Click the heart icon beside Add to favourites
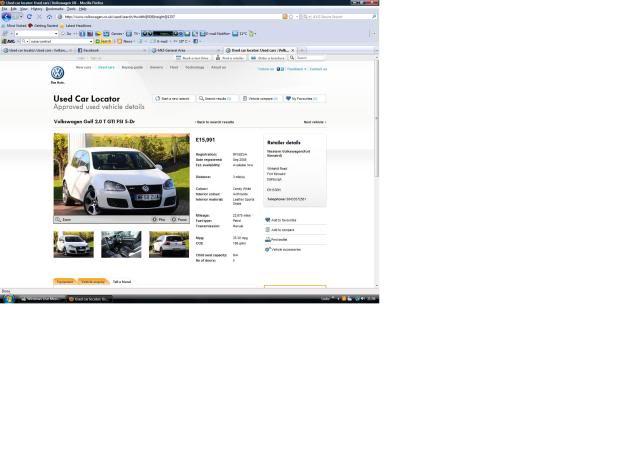The width and height of the screenshot is (640, 474). 268,220
